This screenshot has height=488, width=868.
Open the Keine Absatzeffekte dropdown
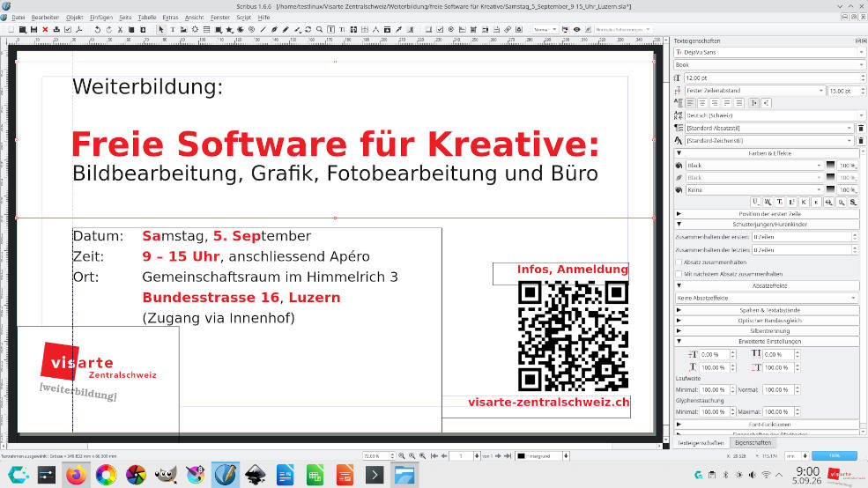tap(767, 298)
